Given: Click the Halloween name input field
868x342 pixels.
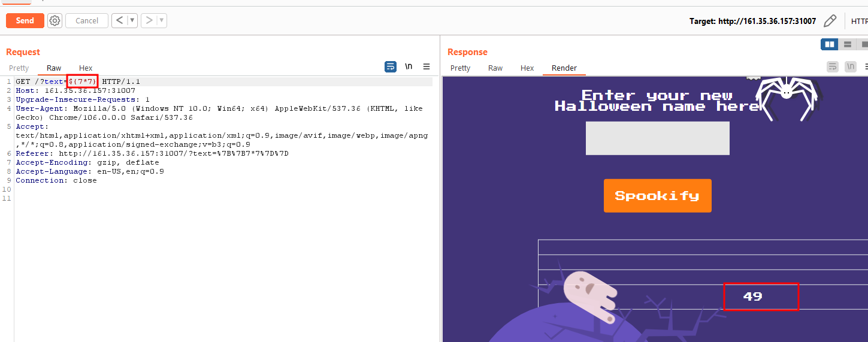Looking at the screenshot, I should click(657, 138).
